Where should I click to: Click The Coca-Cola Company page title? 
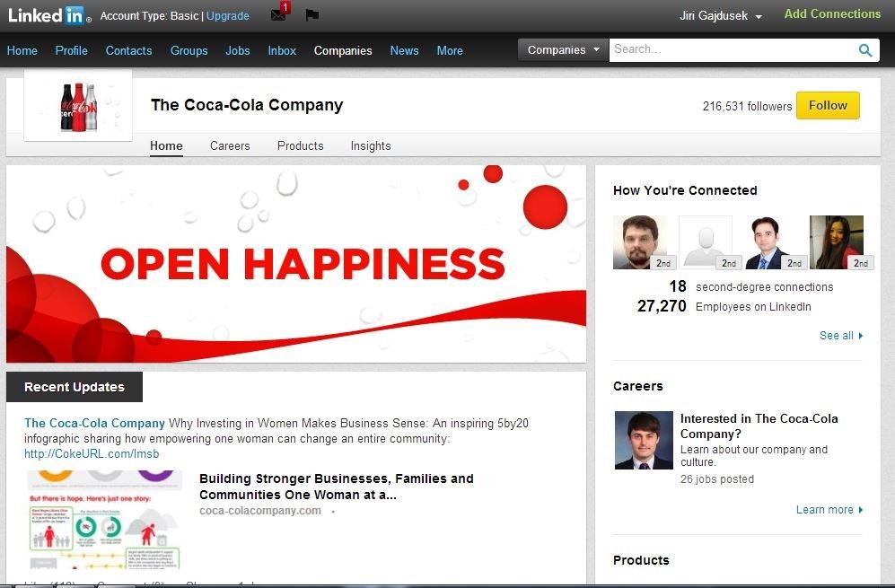click(247, 105)
